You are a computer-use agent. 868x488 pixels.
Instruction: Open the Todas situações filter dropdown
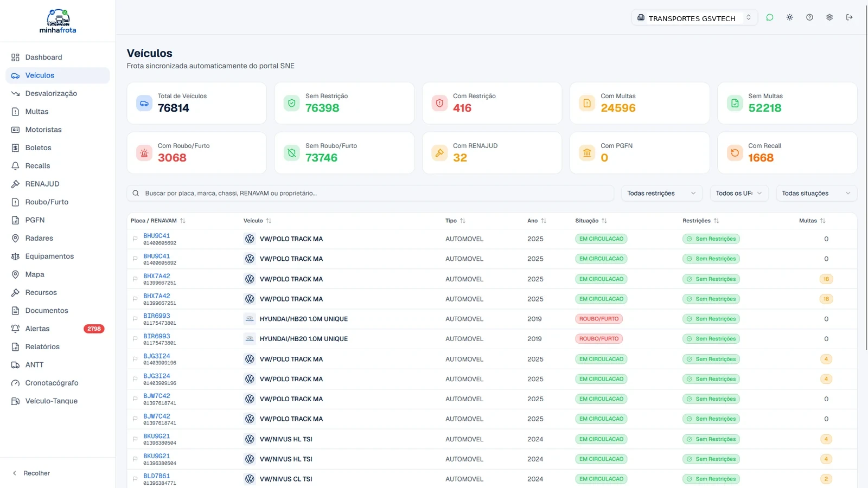816,193
